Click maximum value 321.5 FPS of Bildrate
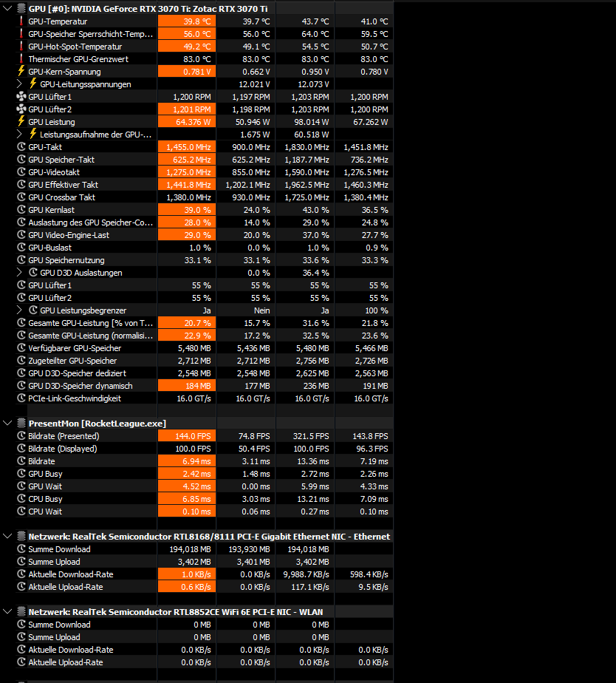The image size is (616, 683). coord(310,435)
